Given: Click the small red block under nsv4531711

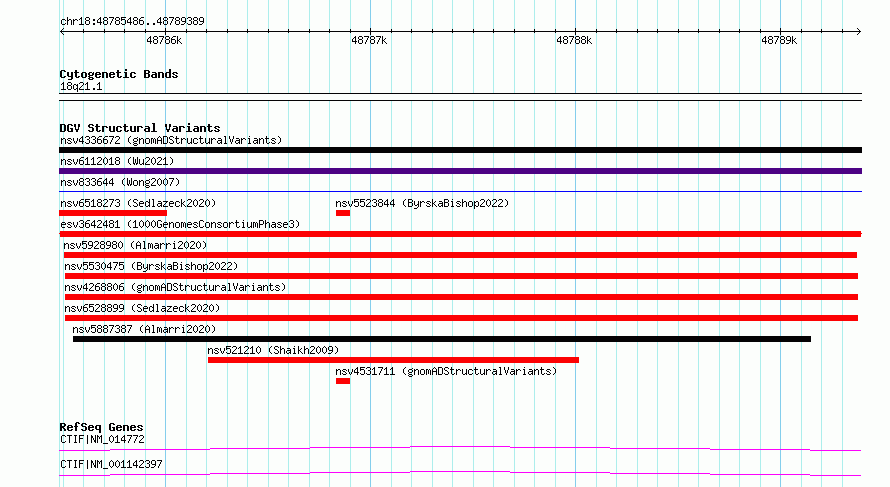Looking at the screenshot, I should point(343,381).
